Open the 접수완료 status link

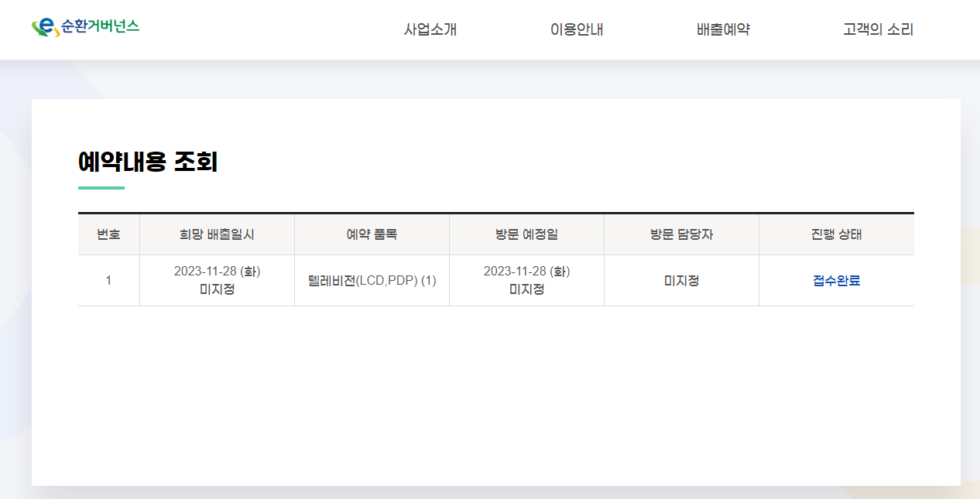coord(836,280)
